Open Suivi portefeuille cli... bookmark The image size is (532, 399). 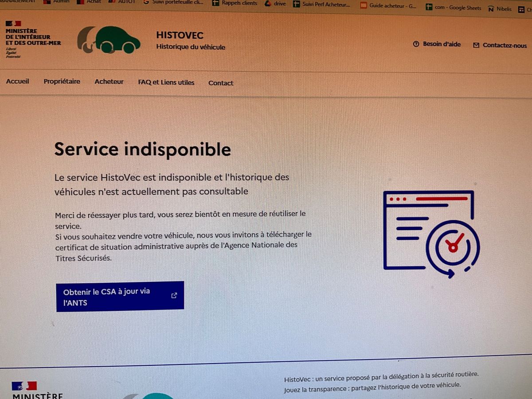[x=173, y=2]
